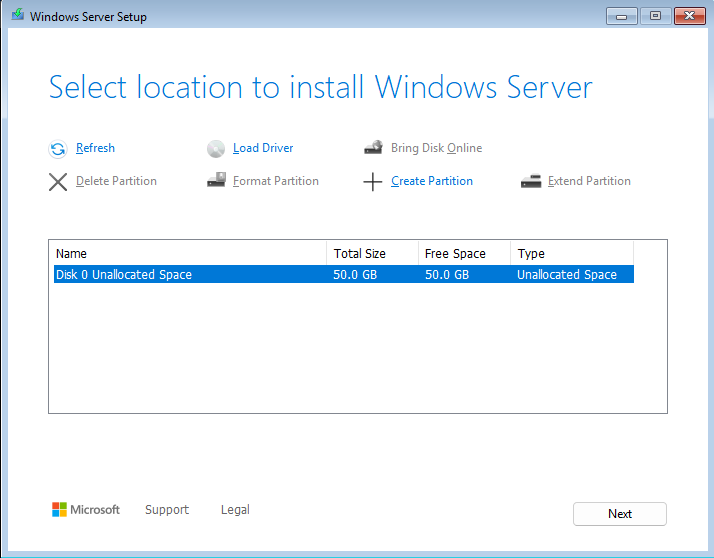Viewport: 714px width, 558px height.
Task: Choose the Create Partition text link
Action: point(432,181)
